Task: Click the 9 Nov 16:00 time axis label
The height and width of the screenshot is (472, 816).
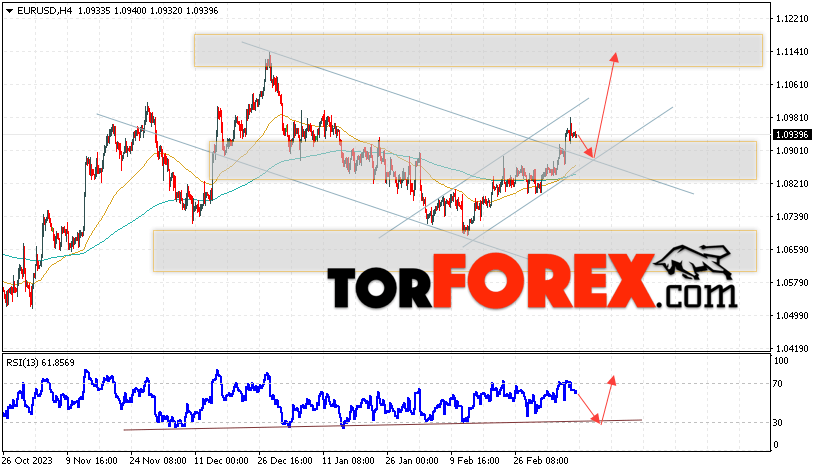Action: (x=92, y=461)
